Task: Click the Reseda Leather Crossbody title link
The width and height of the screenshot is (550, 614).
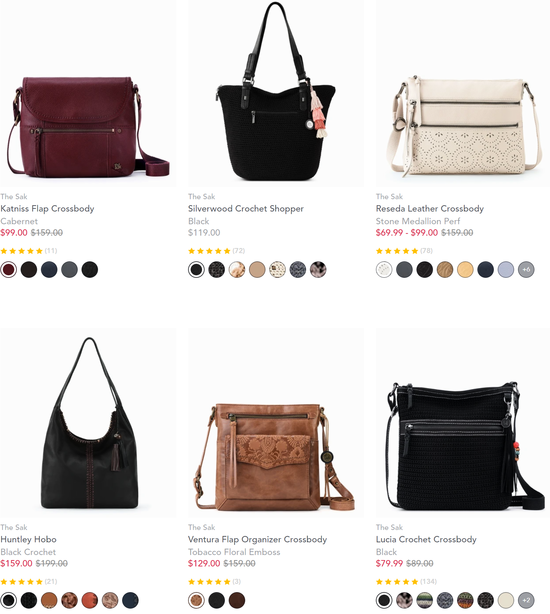Action: point(430,208)
